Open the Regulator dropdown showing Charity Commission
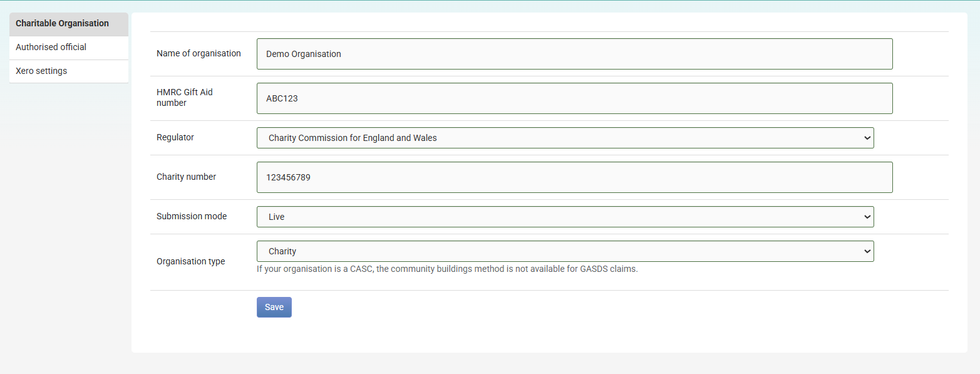The image size is (980, 374). (x=565, y=138)
